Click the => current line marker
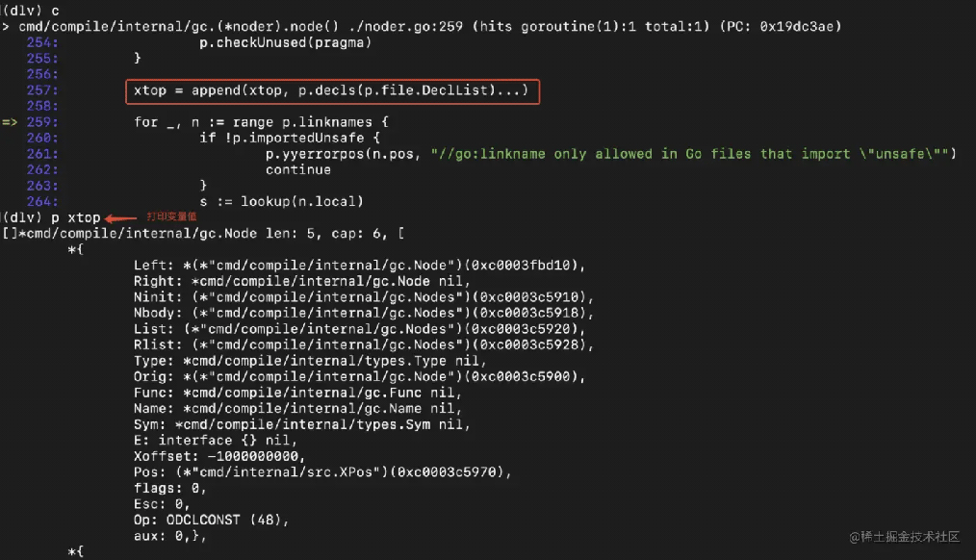Image resolution: width=976 pixels, height=560 pixels. pyautogui.click(x=12, y=122)
